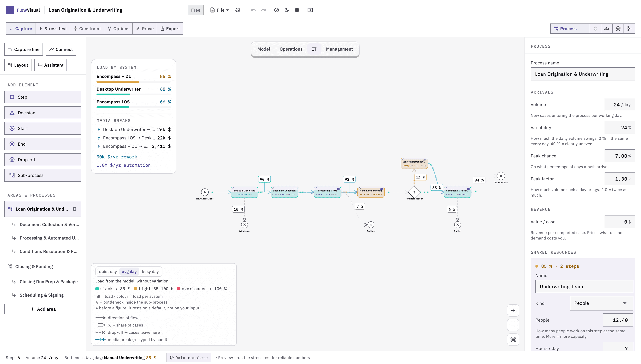Switch to tree hierarchy view icon
This screenshot has height=364, width=641.
tap(629, 29)
